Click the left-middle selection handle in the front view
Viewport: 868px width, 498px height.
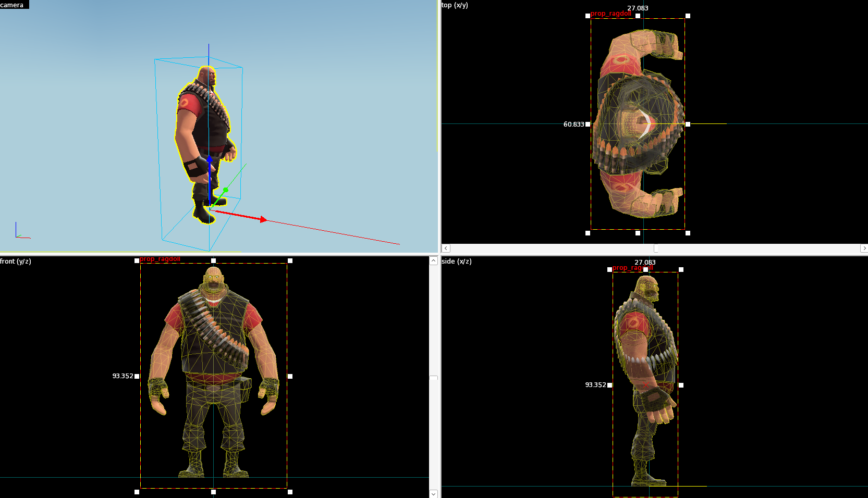pos(137,376)
